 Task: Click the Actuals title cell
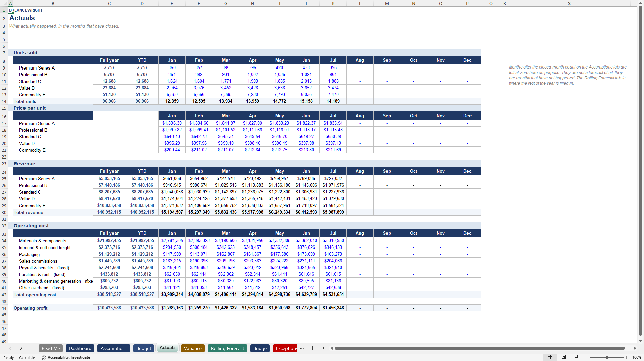(22, 18)
